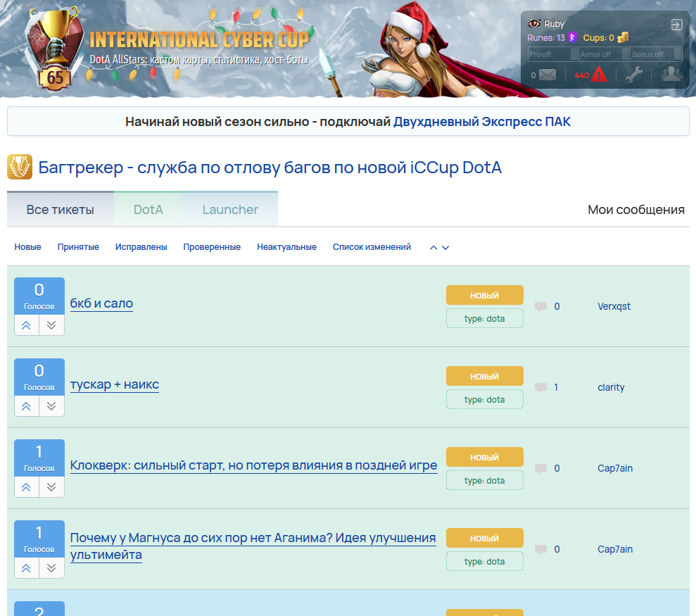Viewport: 696px width, 616px height.
Task: Click the iCCup trophy logo
Action: 55,49
